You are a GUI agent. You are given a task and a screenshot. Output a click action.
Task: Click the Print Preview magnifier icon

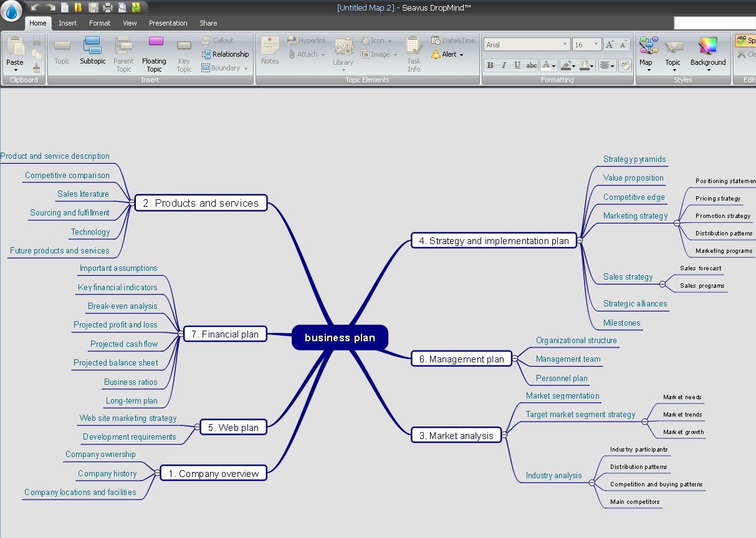[x=122, y=7]
